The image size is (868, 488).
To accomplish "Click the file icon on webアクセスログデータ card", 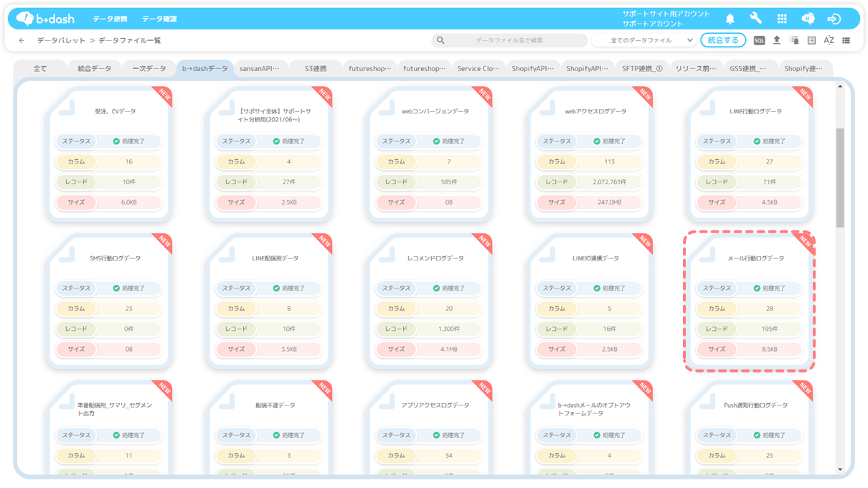I will [x=548, y=108].
